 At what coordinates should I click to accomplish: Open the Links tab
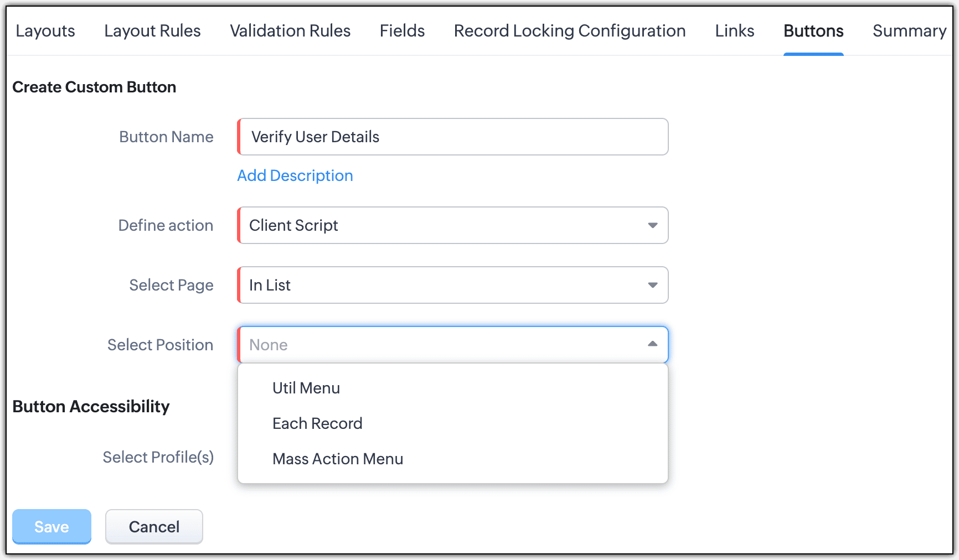734,31
